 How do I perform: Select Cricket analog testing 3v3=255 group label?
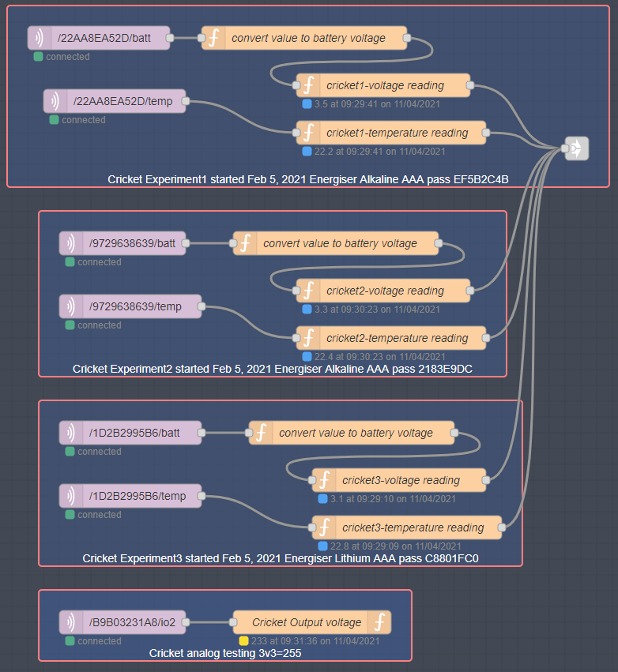coord(224,654)
